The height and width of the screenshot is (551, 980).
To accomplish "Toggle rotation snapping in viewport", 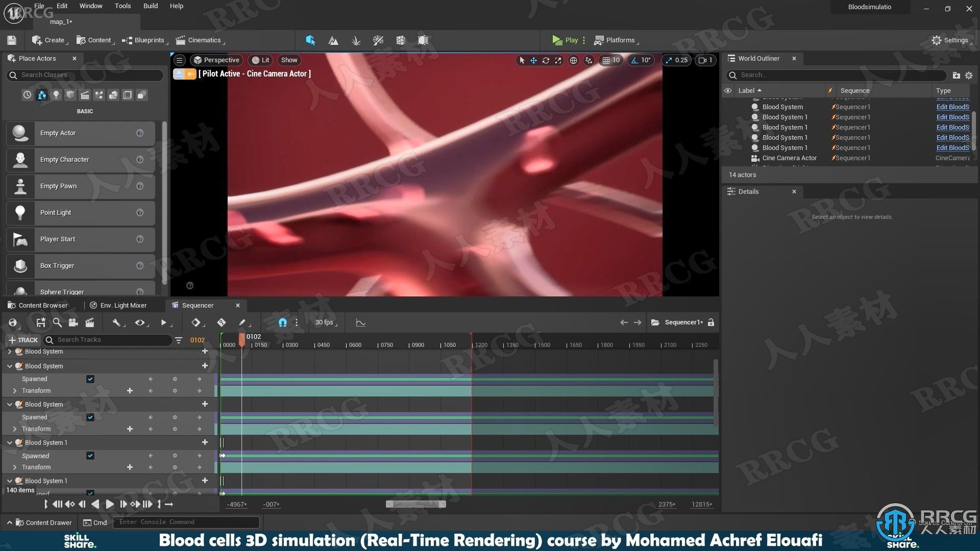I will 634,60.
